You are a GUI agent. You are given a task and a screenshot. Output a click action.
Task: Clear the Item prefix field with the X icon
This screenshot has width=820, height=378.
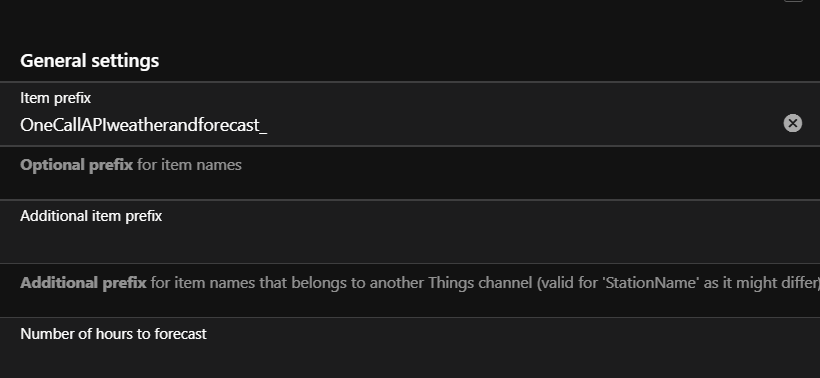pyautogui.click(x=792, y=123)
